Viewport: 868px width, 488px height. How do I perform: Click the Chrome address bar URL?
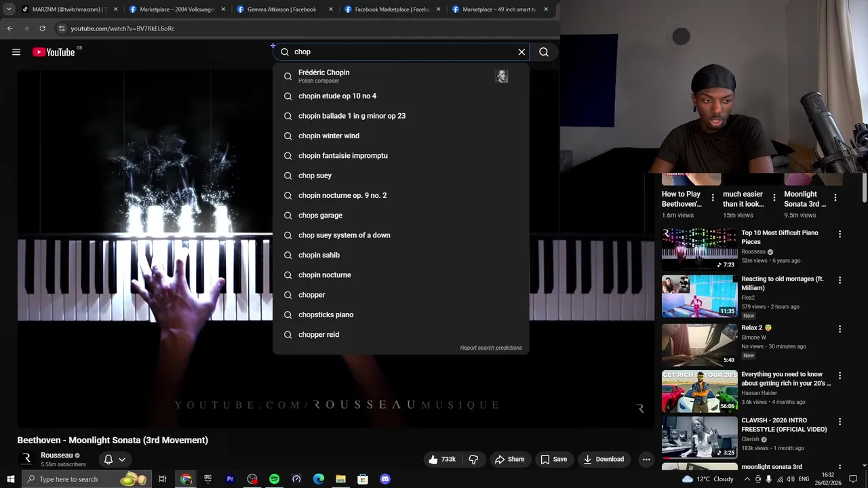tap(123, 28)
